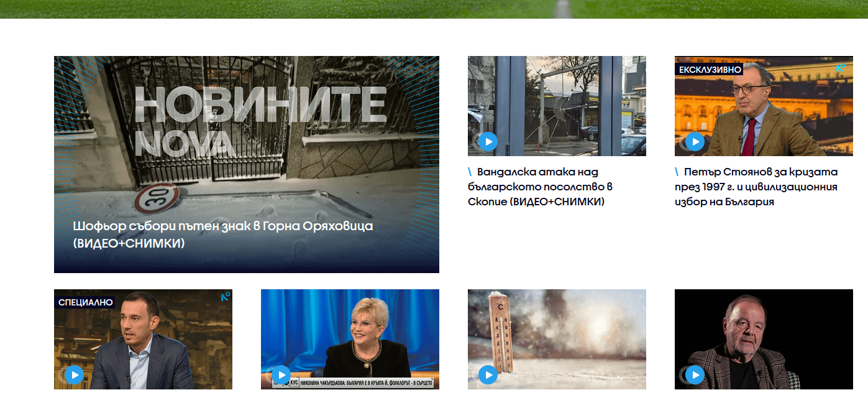Play the Skopje embassy attack video
Image resolution: width=868 pixels, height=400 pixels.
(488, 142)
